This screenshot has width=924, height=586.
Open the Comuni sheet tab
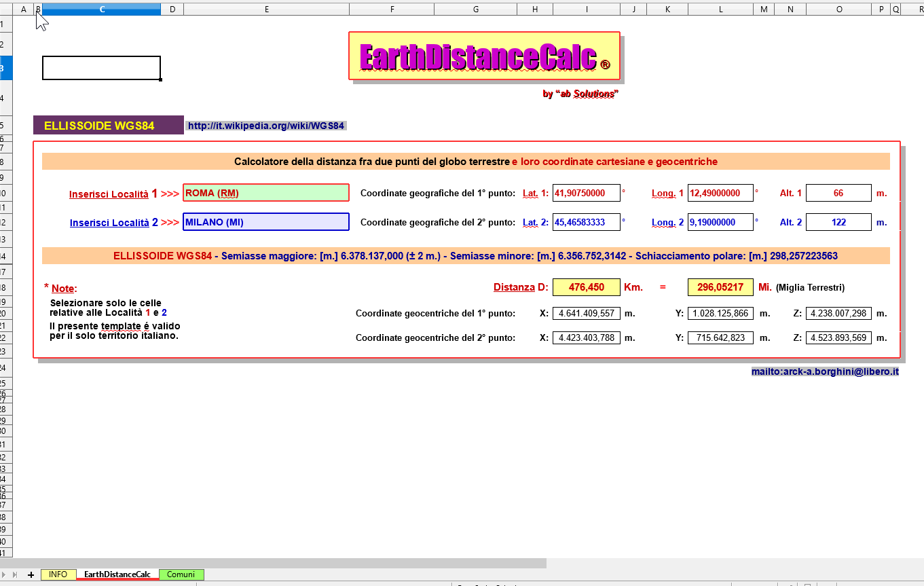coord(181,574)
